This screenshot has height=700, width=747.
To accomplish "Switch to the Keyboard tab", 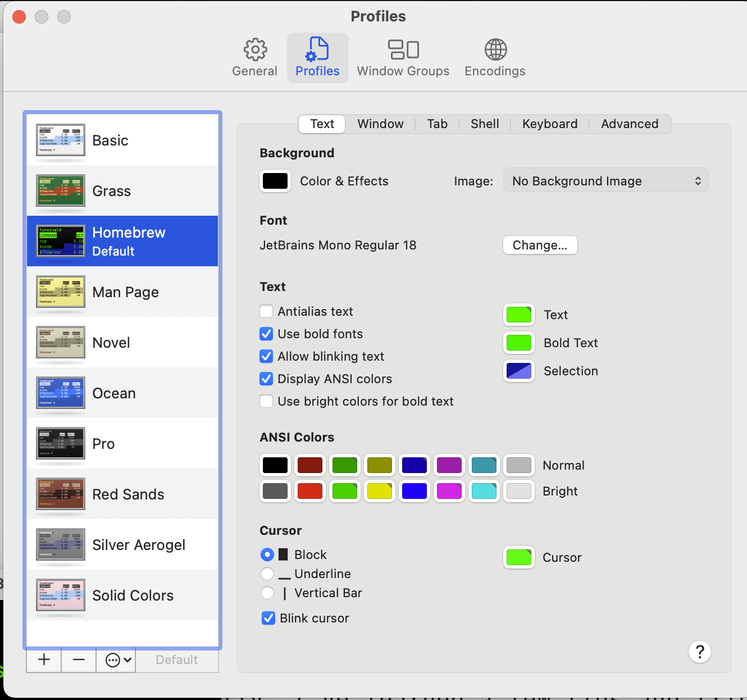I will coord(549,124).
